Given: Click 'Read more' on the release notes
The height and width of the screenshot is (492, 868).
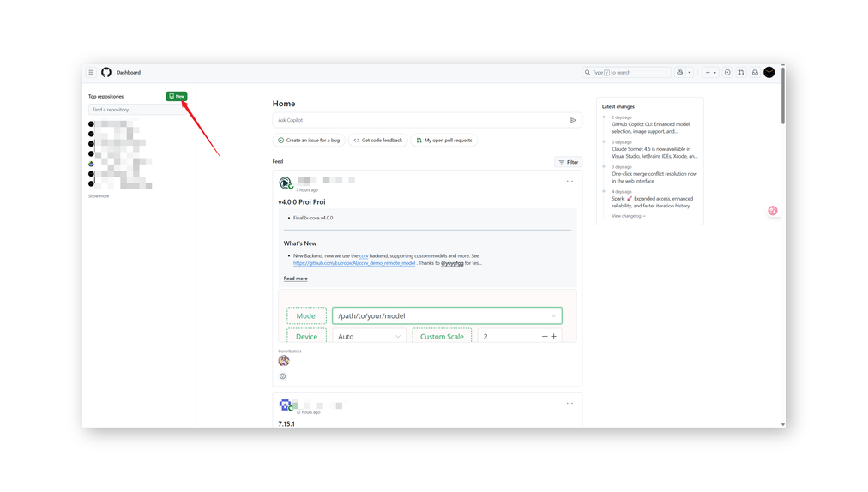Looking at the screenshot, I should [x=296, y=279].
